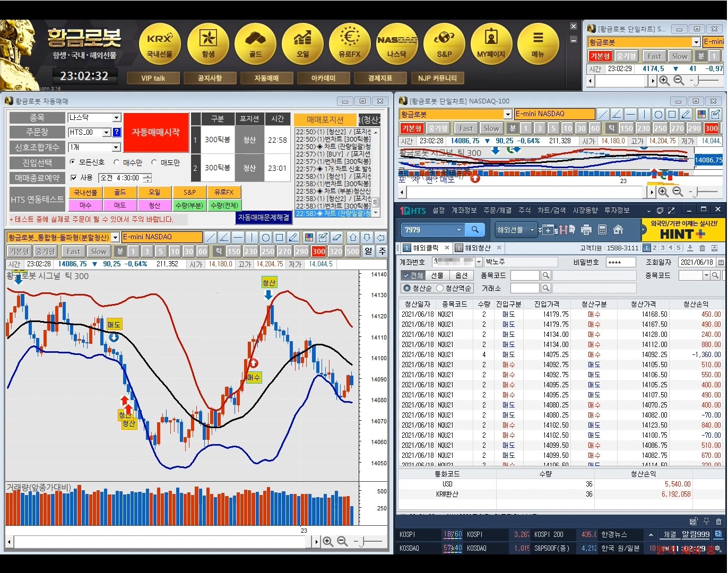
Task: Open 설정 menu in 1Q HTS
Action: 438,211
